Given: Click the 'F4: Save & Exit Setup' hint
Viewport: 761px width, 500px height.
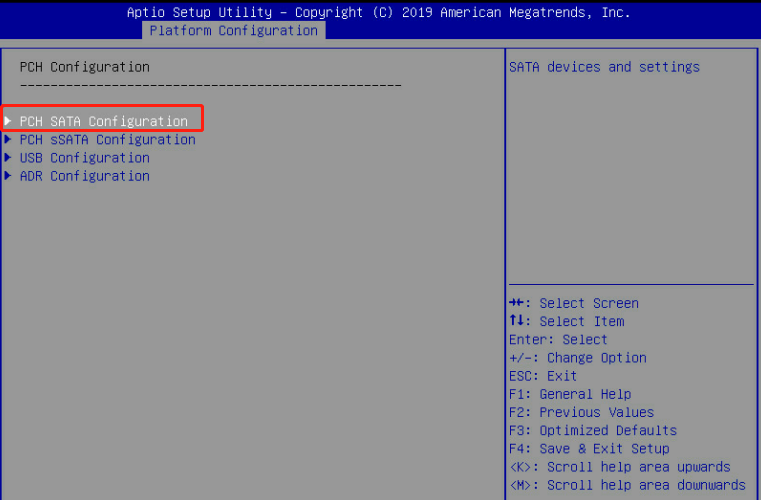Looking at the screenshot, I should (589, 449).
